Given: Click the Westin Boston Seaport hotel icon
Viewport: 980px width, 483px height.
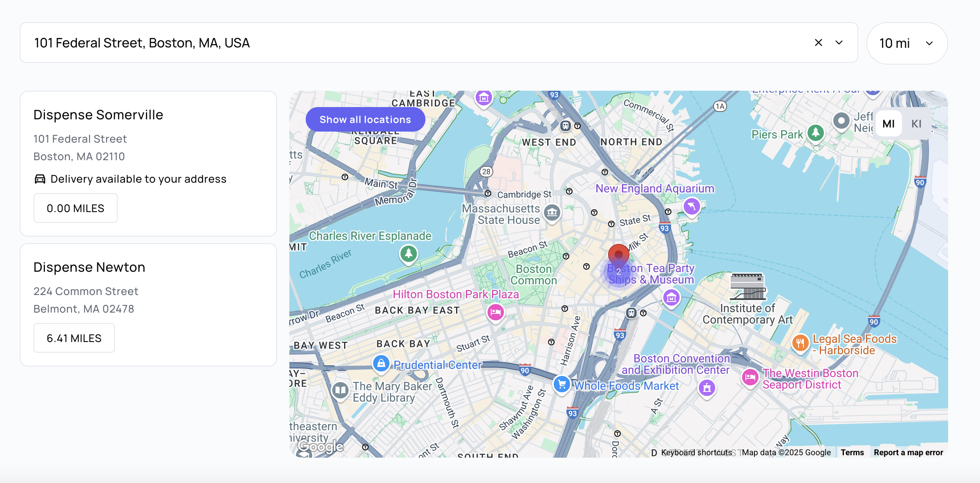Looking at the screenshot, I should 750,378.
